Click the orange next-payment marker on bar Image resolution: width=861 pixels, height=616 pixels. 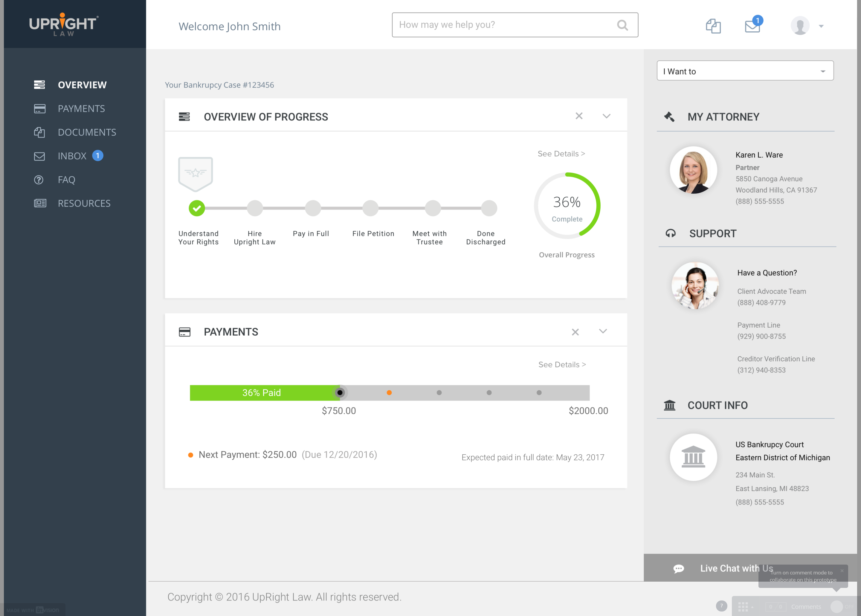coord(389,393)
